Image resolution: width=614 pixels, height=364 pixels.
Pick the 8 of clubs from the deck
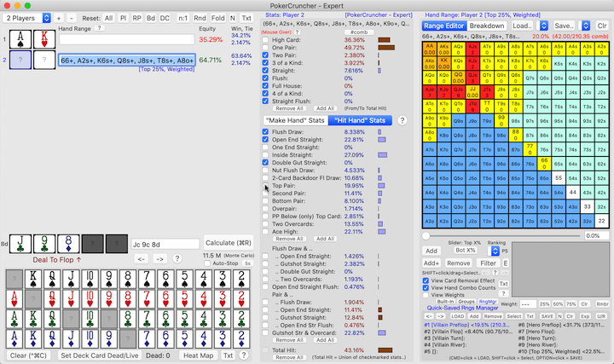[x=128, y=319]
